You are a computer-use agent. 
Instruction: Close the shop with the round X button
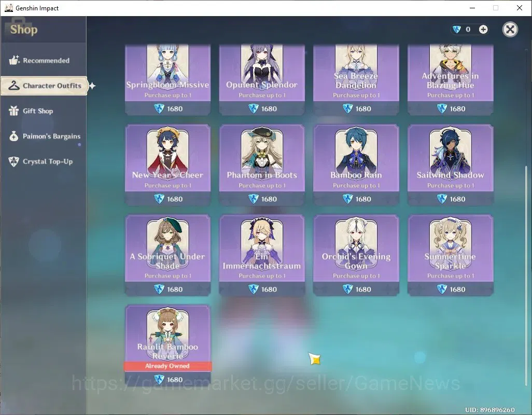click(510, 30)
